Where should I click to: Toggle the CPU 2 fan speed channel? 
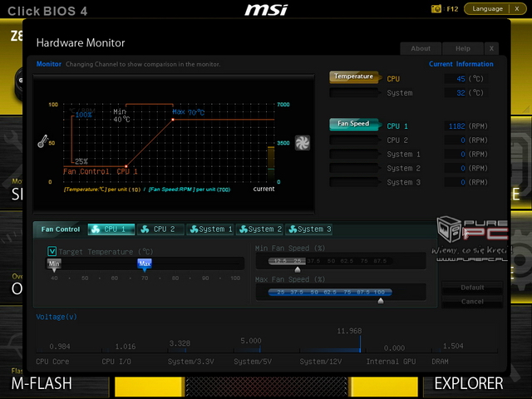354,140
